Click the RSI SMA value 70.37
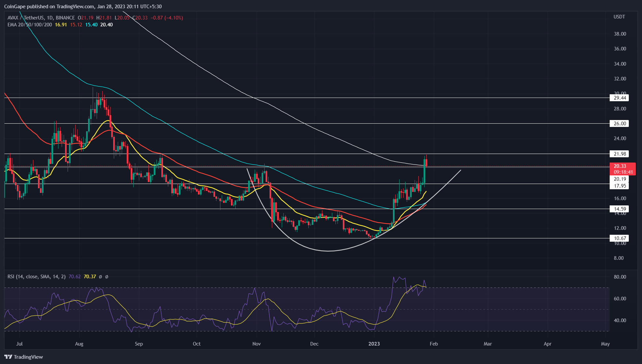This screenshot has height=364, width=642. click(x=90, y=277)
